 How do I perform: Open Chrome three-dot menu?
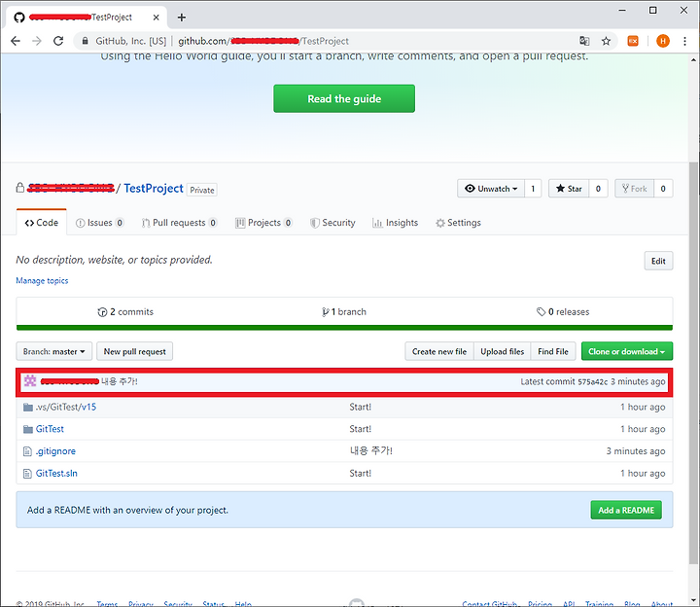tap(684, 41)
